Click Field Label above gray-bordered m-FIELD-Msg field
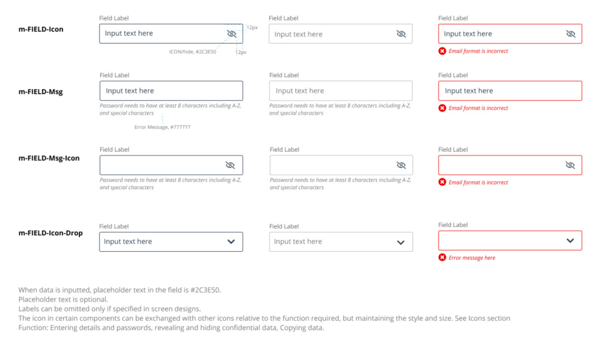This screenshot has width=606, height=364. tap(284, 75)
